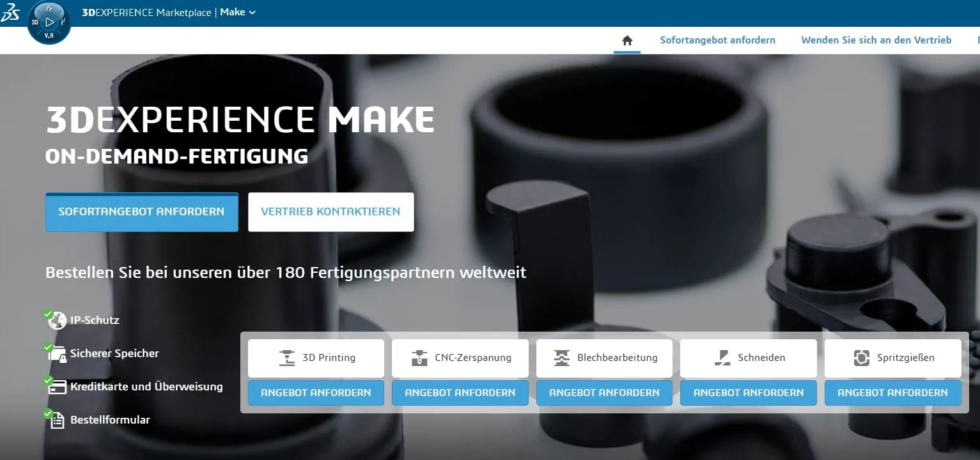980x460 pixels.
Task: Click the blue SOFORTANGEBOT ANFORDERN button
Action: [141, 211]
